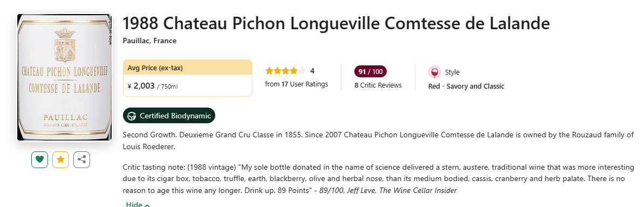Click the green heart favorite icon
644x207 pixels.
click(39, 159)
